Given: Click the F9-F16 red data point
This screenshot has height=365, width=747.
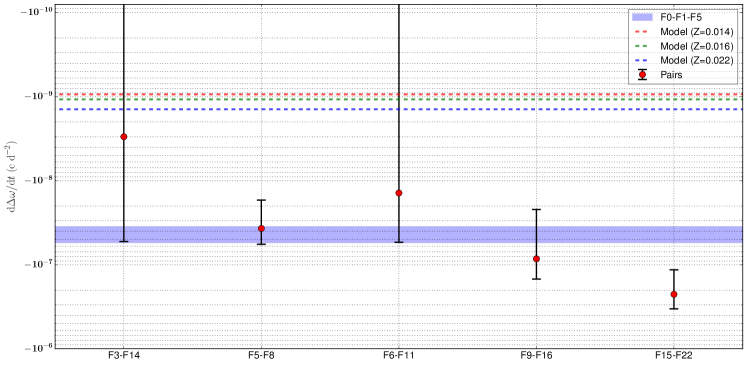Looking at the screenshot, I should point(536,259).
